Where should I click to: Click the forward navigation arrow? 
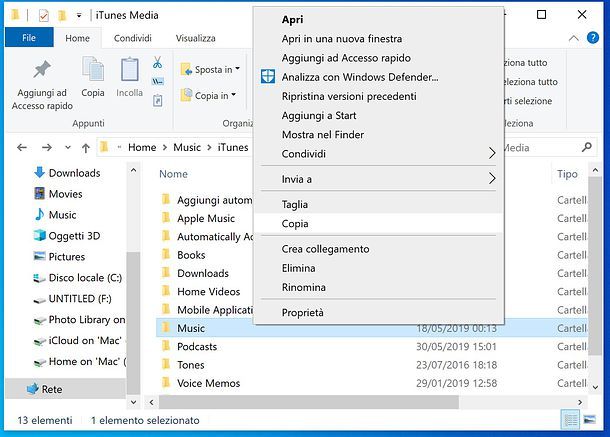click(47, 147)
